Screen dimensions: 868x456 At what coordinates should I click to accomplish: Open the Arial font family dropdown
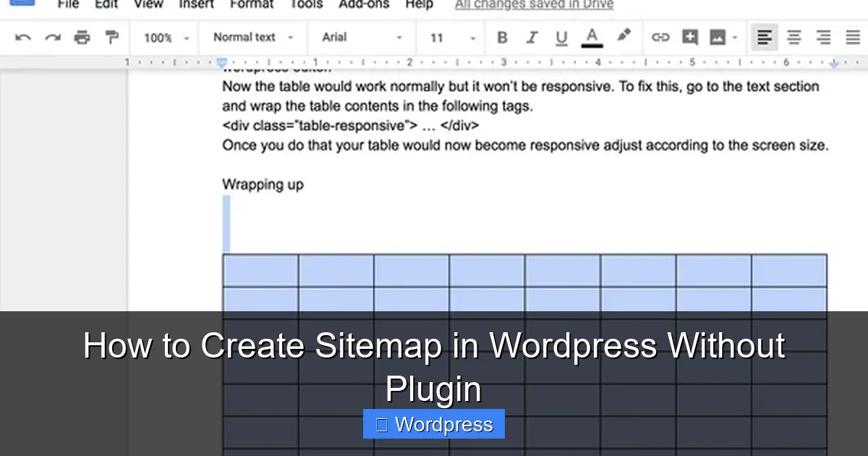click(x=362, y=37)
